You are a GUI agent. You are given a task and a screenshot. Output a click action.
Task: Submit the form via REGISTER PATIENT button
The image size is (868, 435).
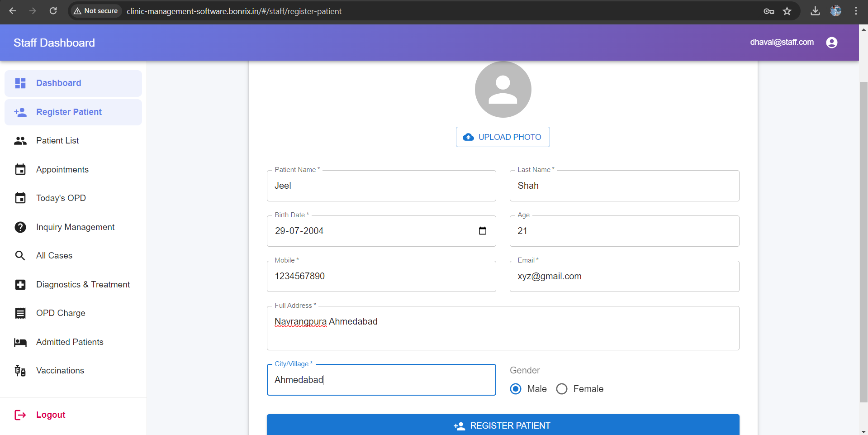[x=502, y=425]
